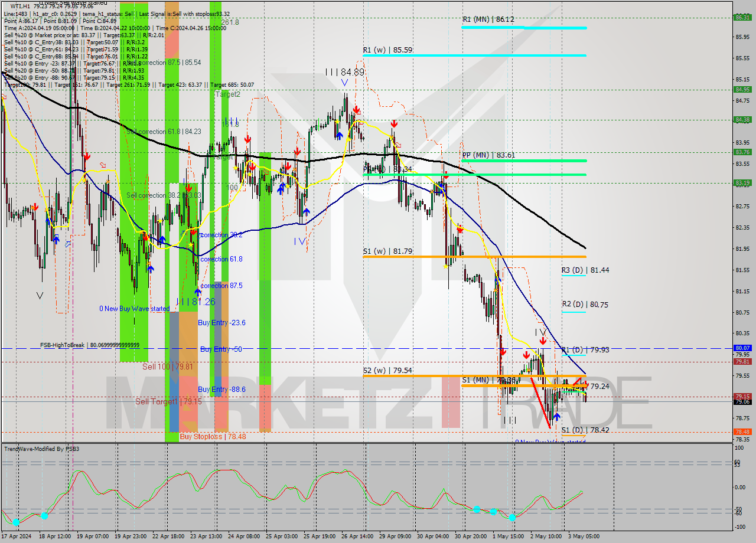Screen dimensions: 756x543
Task: Click the 23 Apr 13:00 time label
Action: 207,537
